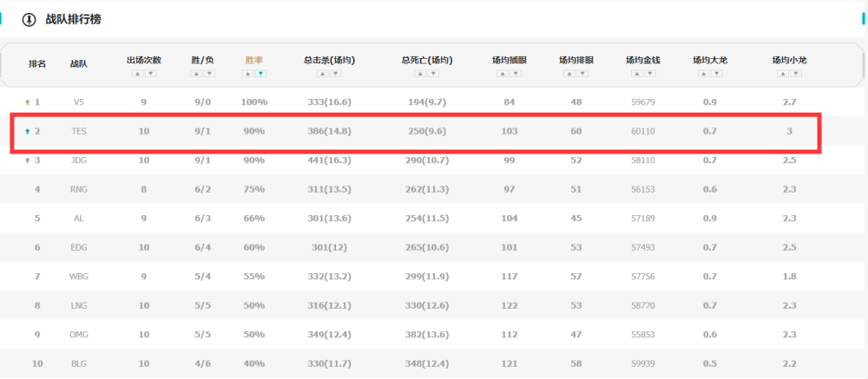Sort 出场次数 column ascending with up arrow
The width and height of the screenshot is (868, 379).
[136, 74]
